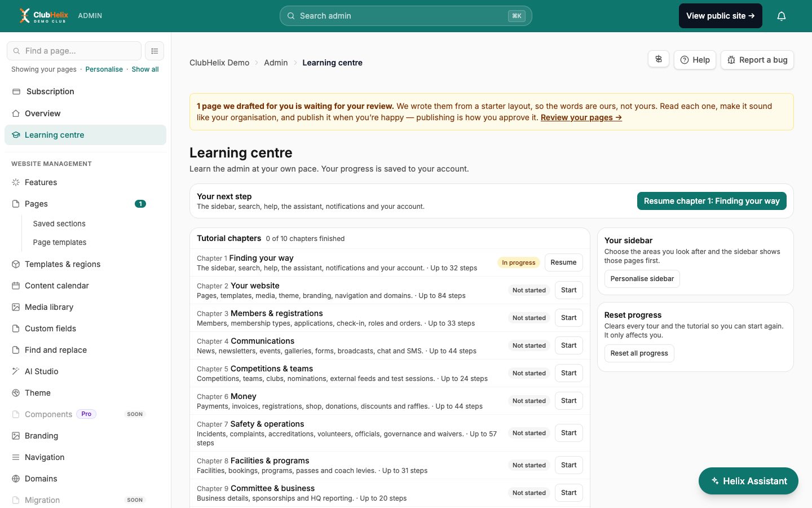Start Chapter 2 Your website
Image resolution: width=812 pixels, height=508 pixels.
coord(569,290)
